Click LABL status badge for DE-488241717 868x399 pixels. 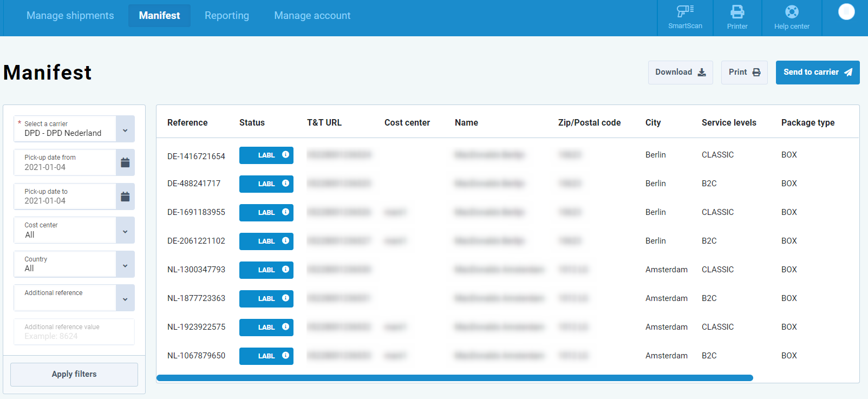(266, 184)
